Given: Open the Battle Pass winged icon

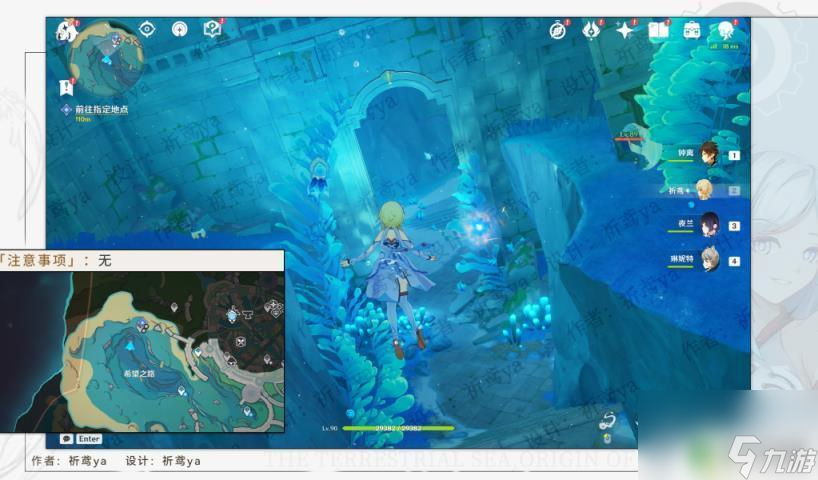Looking at the screenshot, I should 591,30.
